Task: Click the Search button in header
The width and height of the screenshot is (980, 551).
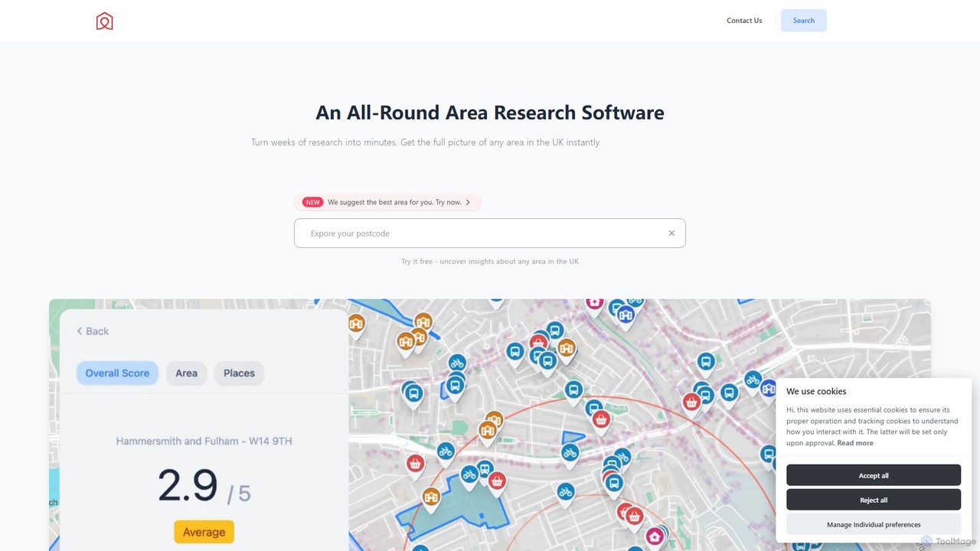Action: [803, 21]
